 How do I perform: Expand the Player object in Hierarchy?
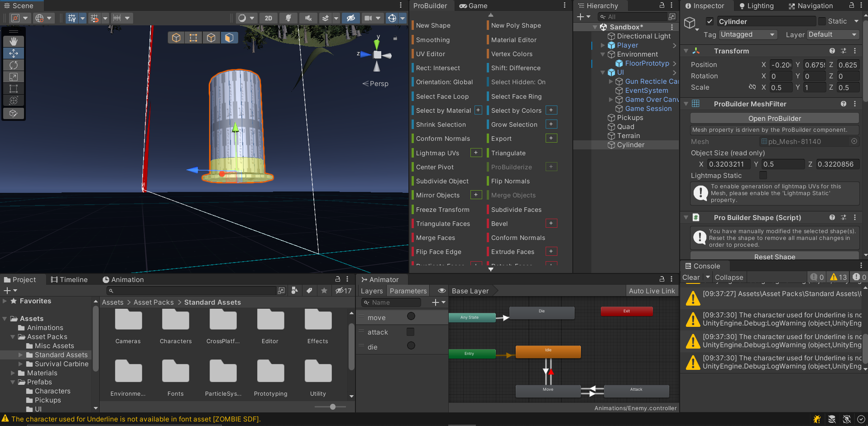[x=603, y=45]
